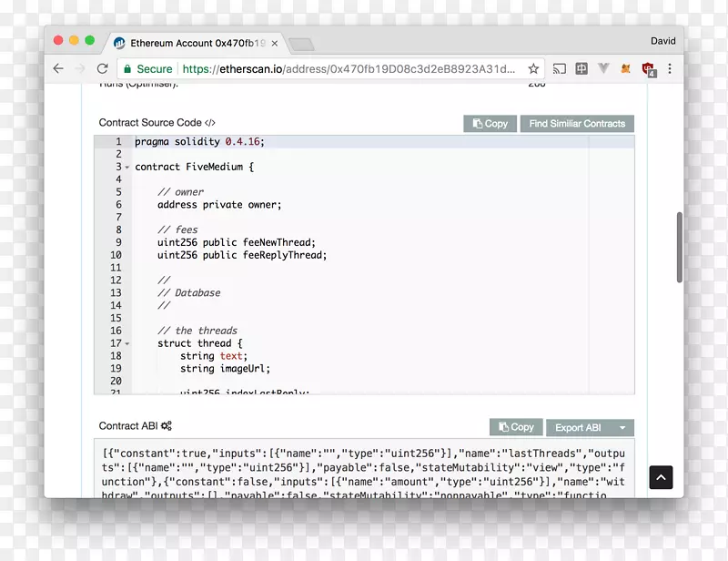Copy the Contract ABI
728x561 pixels.
pos(516,427)
